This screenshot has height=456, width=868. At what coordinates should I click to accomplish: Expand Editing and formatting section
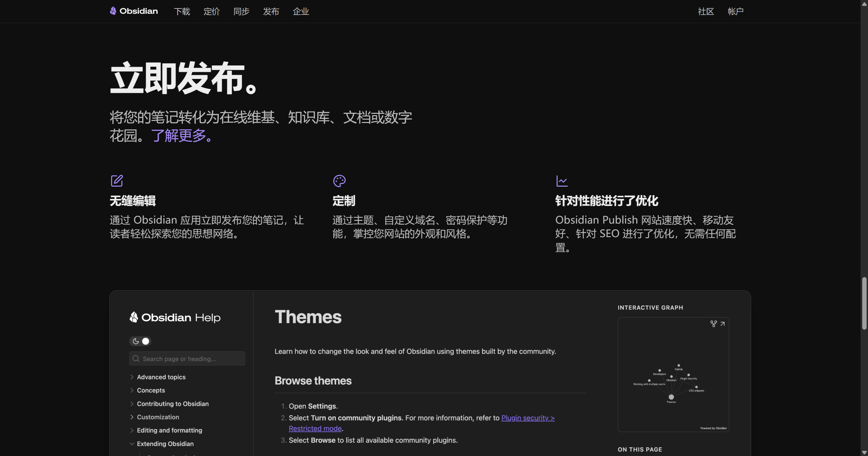(166, 430)
